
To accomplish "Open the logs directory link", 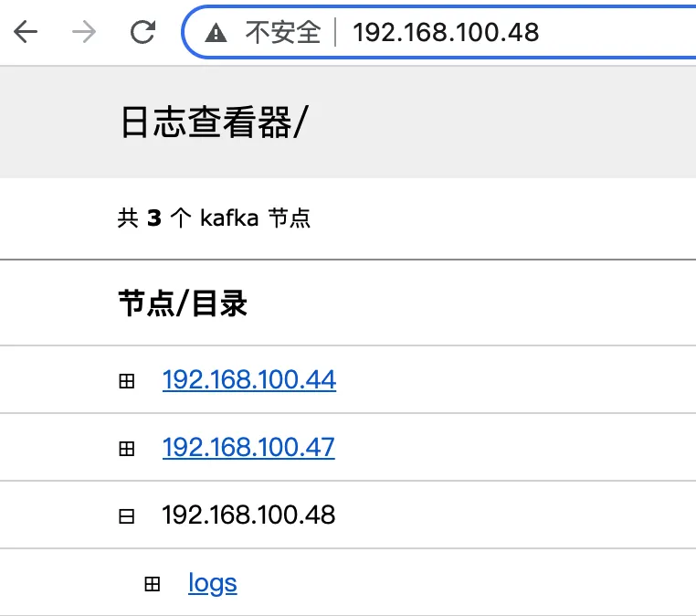I will pos(213,583).
